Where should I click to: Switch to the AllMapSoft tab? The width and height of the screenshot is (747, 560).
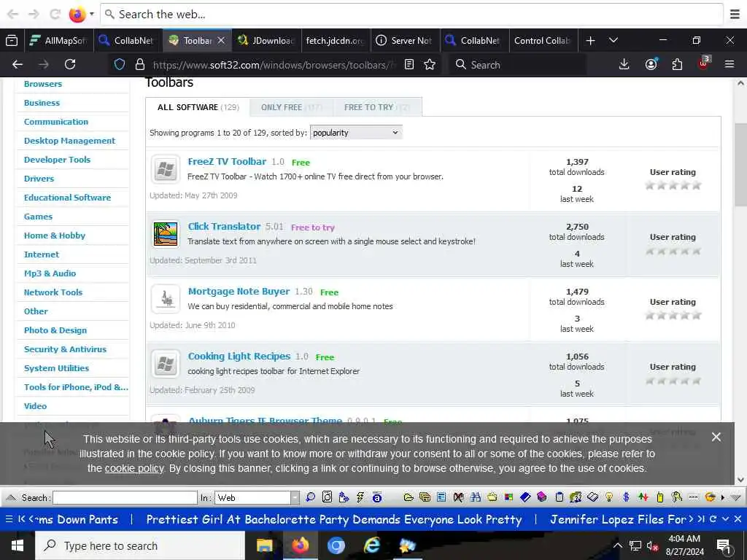tap(60, 41)
